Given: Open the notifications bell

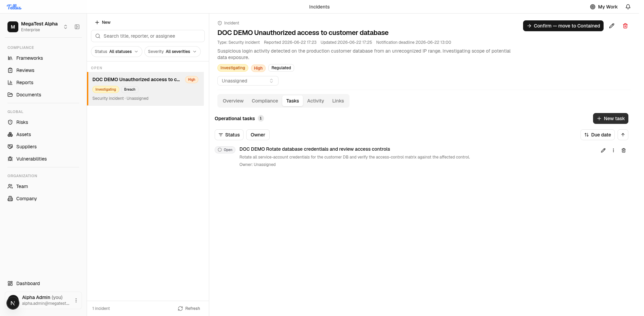Looking at the screenshot, I should (628, 7).
